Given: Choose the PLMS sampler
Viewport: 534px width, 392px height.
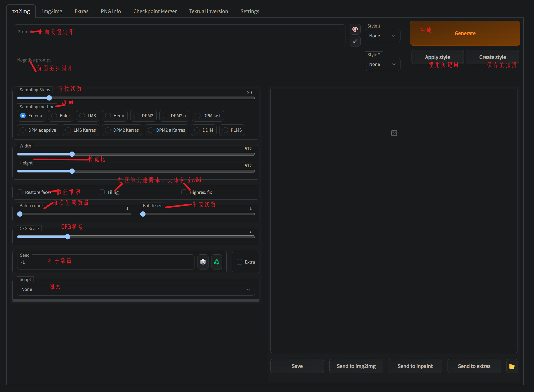Looking at the screenshot, I should click(232, 130).
